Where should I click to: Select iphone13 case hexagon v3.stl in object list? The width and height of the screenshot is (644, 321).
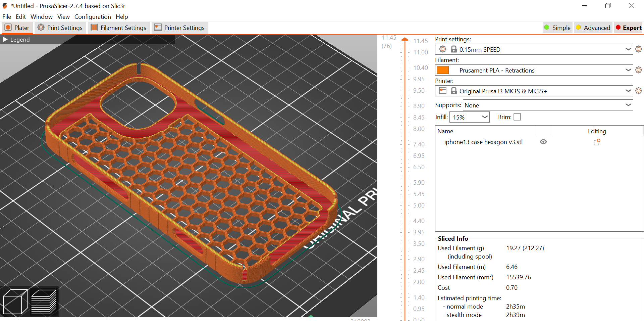click(483, 142)
